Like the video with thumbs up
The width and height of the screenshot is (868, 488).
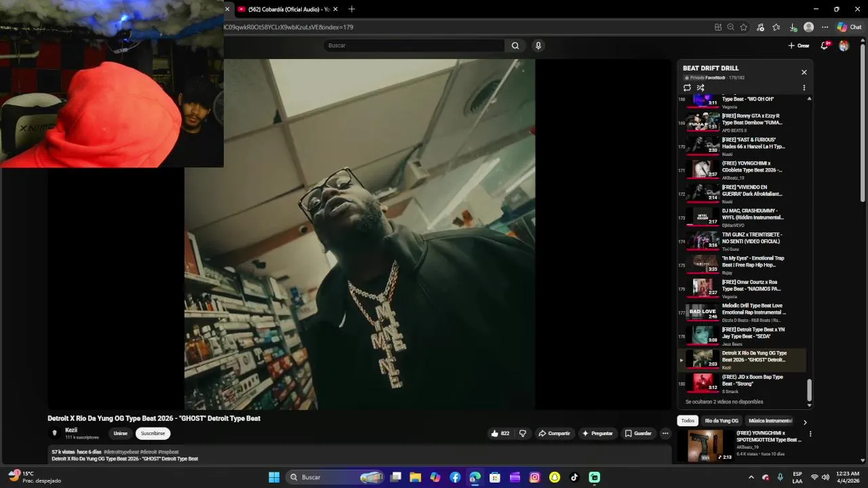point(500,433)
